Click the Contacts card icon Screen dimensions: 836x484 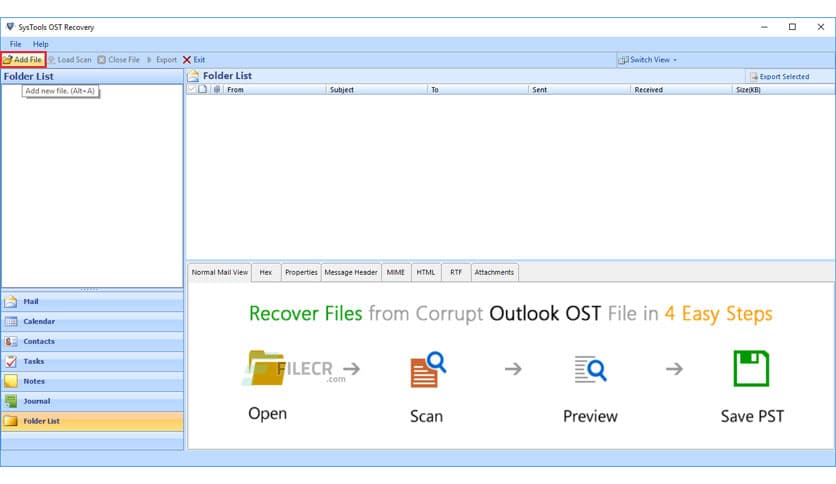11,342
